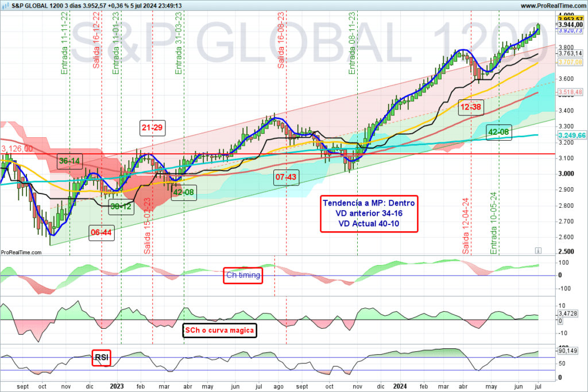Viewport: 588px width, 392px height.
Task: Click the Entrada 11-11-22 marker label
Action: click(64, 43)
